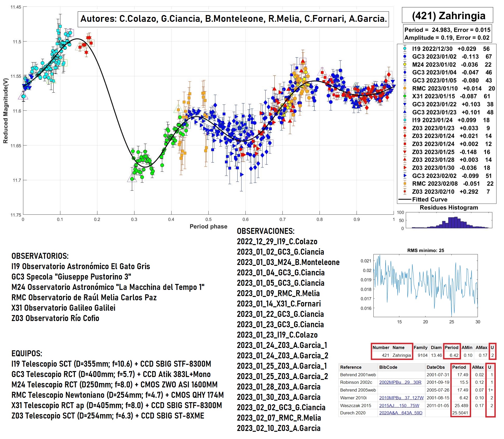504x439 pixels.
Task: Click the OBSERVATORIOS heading
Action: click(40, 256)
